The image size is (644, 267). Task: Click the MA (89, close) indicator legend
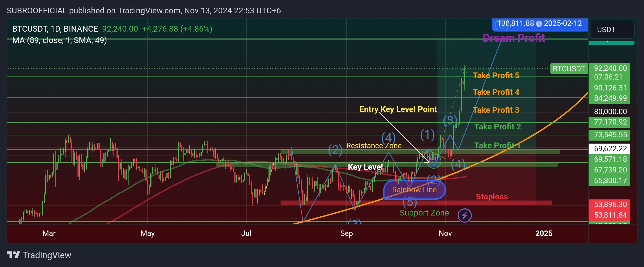click(x=59, y=40)
